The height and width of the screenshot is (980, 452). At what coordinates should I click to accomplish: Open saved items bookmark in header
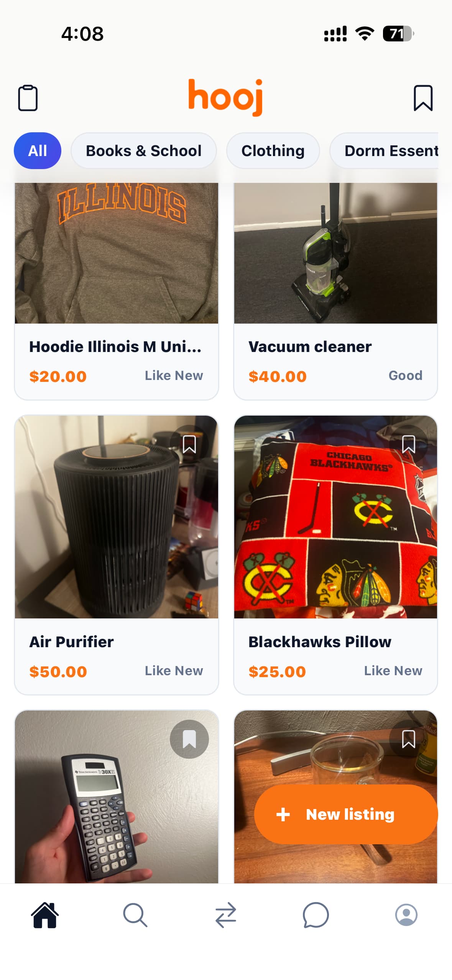pos(423,98)
